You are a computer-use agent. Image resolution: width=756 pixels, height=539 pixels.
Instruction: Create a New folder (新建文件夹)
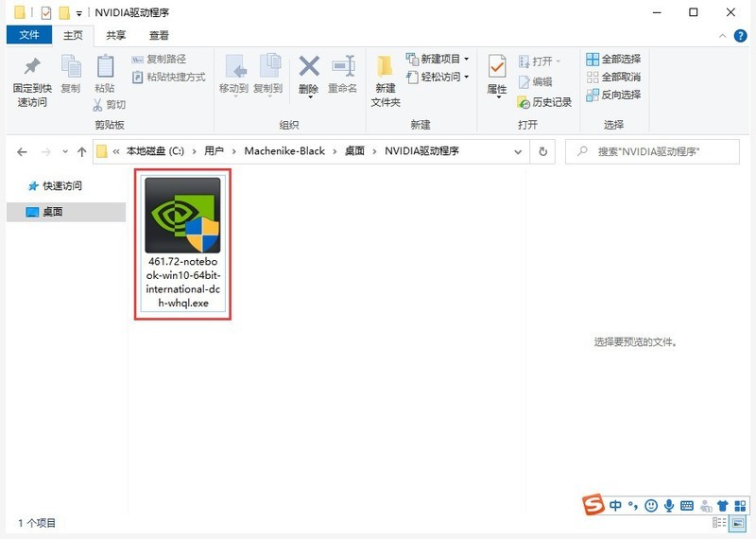tap(386, 80)
